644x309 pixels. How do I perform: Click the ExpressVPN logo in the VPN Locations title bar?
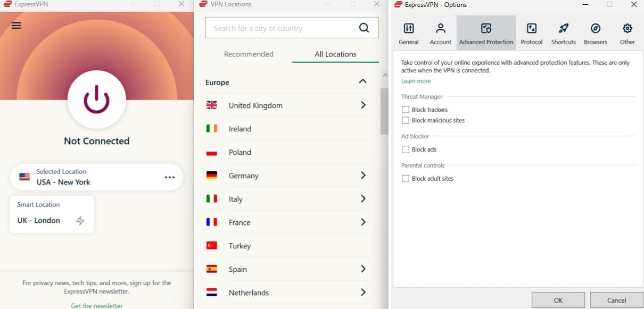(x=203, y=4)
